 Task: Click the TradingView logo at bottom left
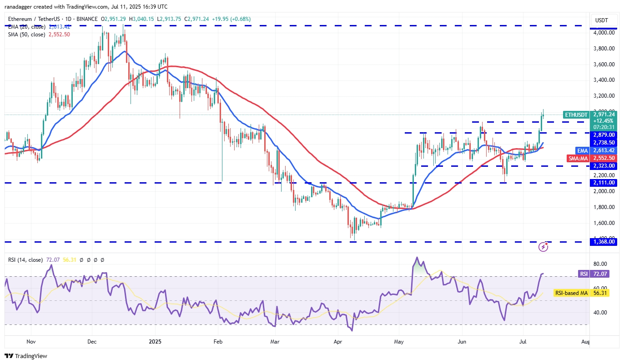(x=26, y=356)
